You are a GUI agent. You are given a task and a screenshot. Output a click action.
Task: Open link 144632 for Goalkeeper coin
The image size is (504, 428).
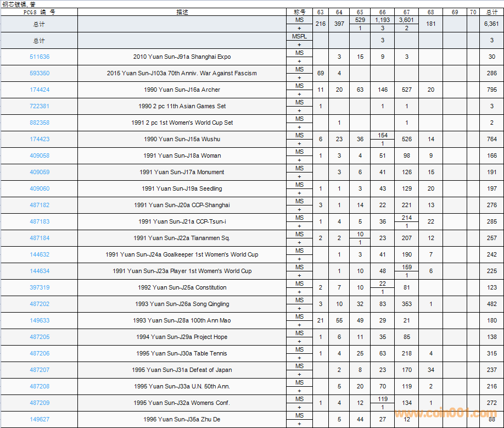39,254
